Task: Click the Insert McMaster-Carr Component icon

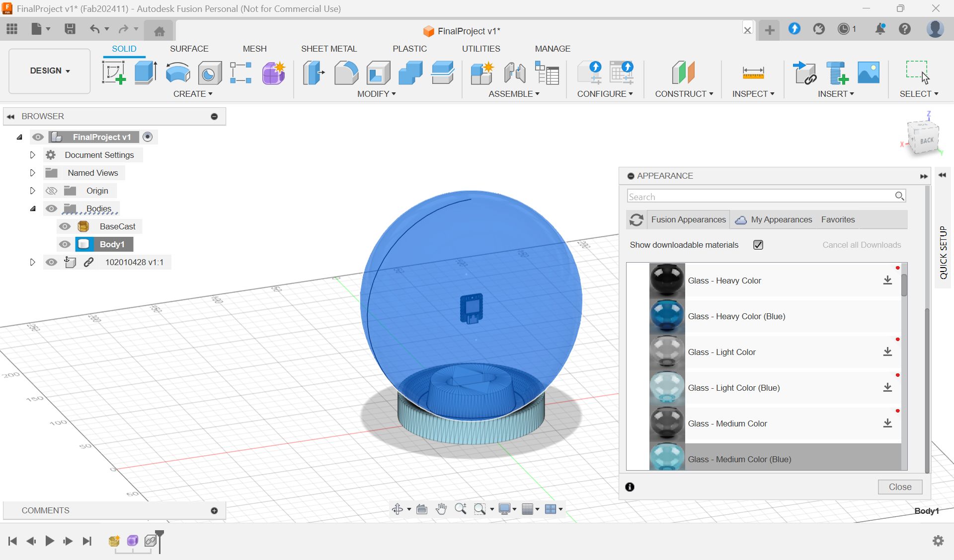Action: click(837, 72)
